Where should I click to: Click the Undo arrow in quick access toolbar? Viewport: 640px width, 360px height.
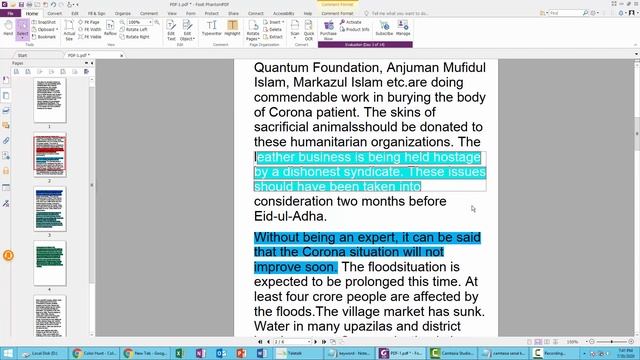click(x=53, y=4)
